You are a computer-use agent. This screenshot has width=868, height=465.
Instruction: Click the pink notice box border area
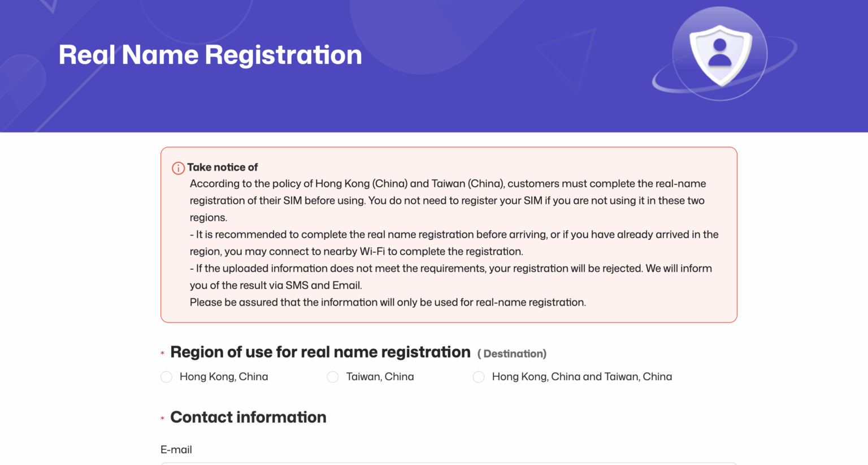pos(449,149)
